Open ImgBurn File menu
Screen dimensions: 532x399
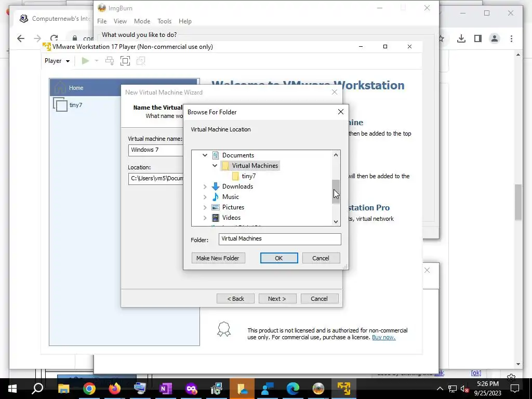coord(102,21)
